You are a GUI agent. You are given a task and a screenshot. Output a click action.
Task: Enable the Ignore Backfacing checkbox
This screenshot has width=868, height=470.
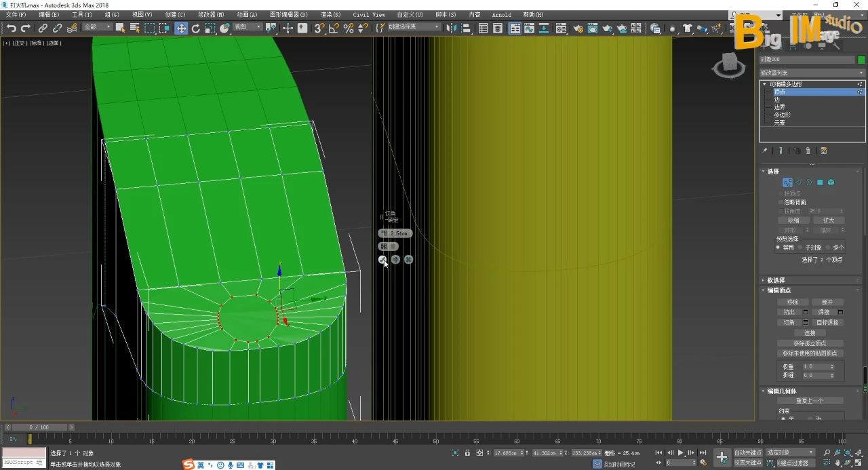(781, 202)
